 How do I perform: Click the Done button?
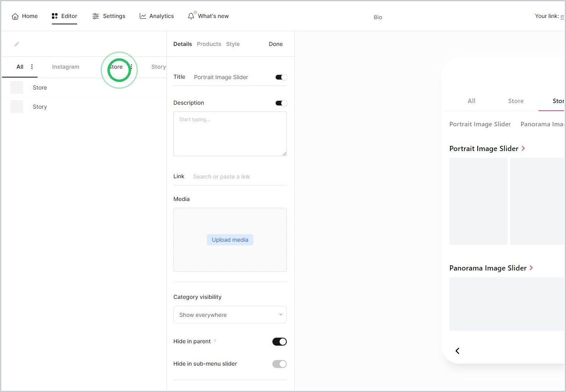(x=276, y=44)
